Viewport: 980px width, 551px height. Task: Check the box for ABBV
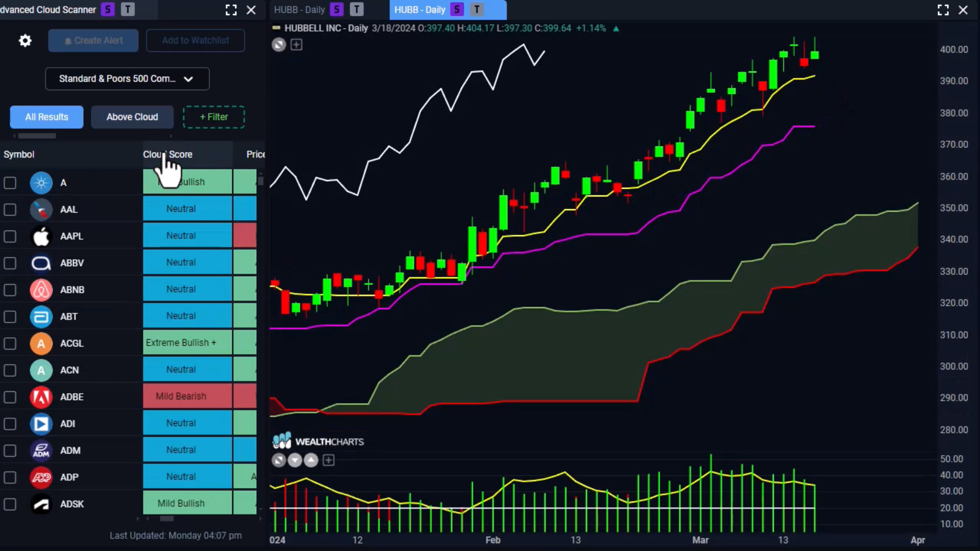pyautogui.click(x=10, y=263)
